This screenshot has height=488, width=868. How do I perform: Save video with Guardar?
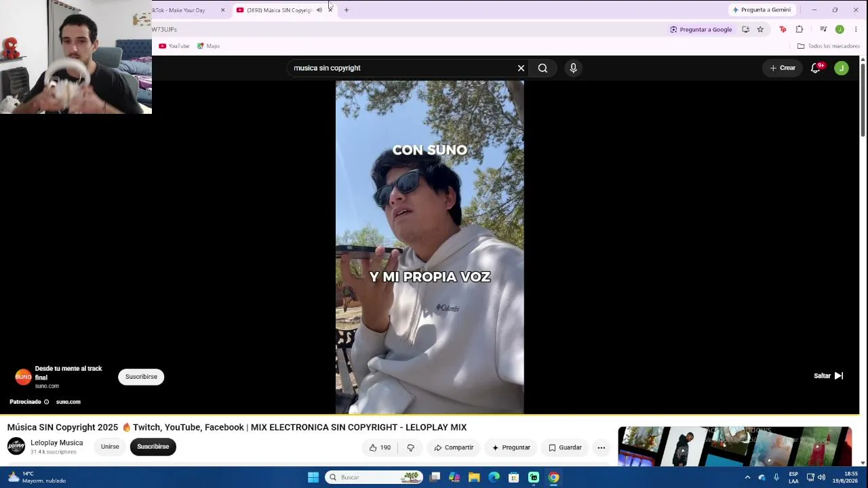tap(565, 447)
